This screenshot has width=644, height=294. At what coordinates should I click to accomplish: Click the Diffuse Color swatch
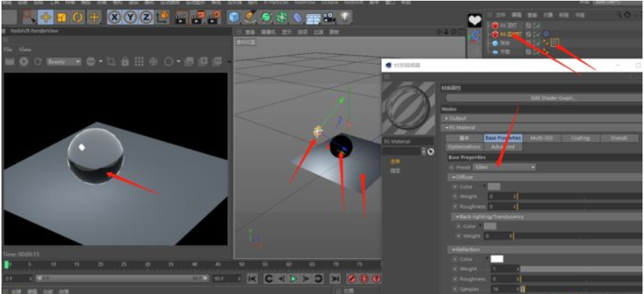click(x=494, y=186)
